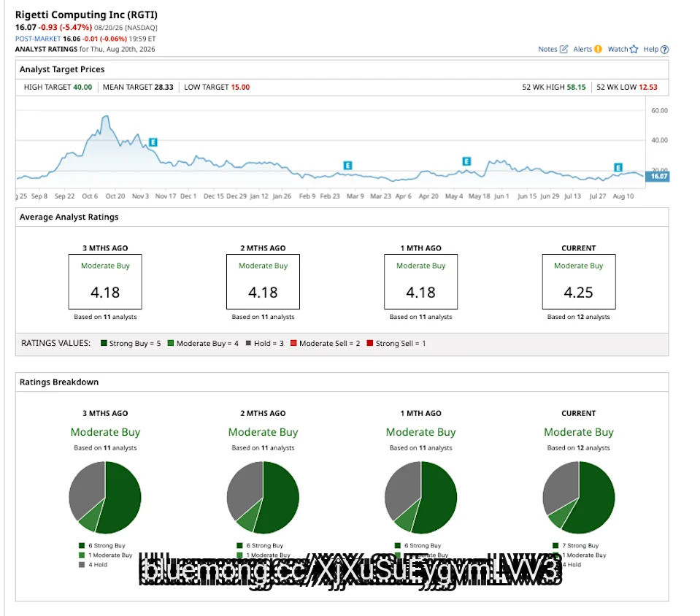
Task: Click the earnings E marker near Aug 10
Action: click(x=618, y=167)
